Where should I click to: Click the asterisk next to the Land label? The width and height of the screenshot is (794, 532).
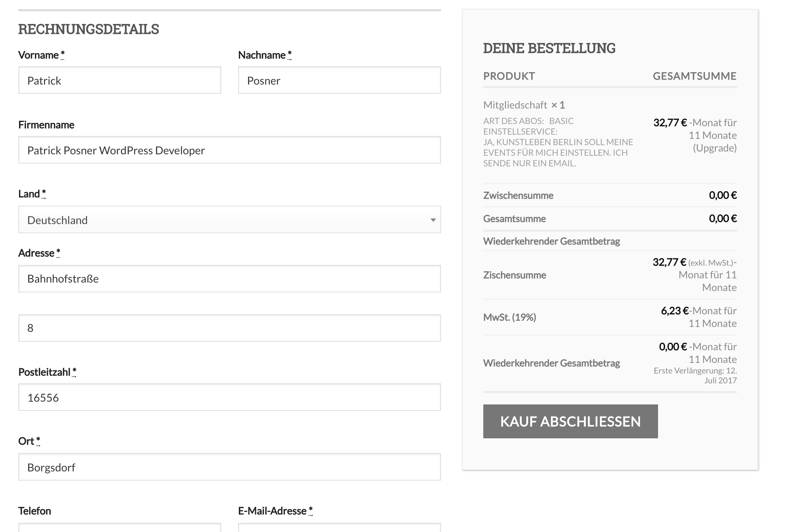[44, 193]
